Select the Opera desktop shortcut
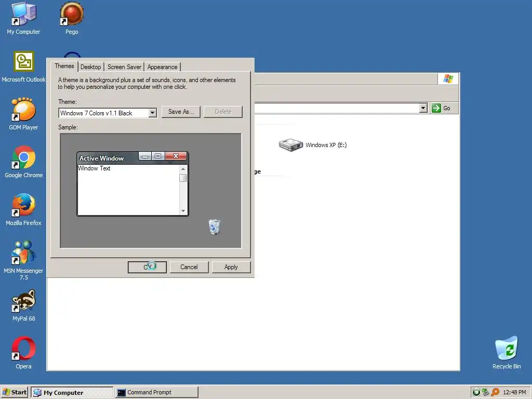The width and height of the screenshot is (532, 399). tap(23, 353)
